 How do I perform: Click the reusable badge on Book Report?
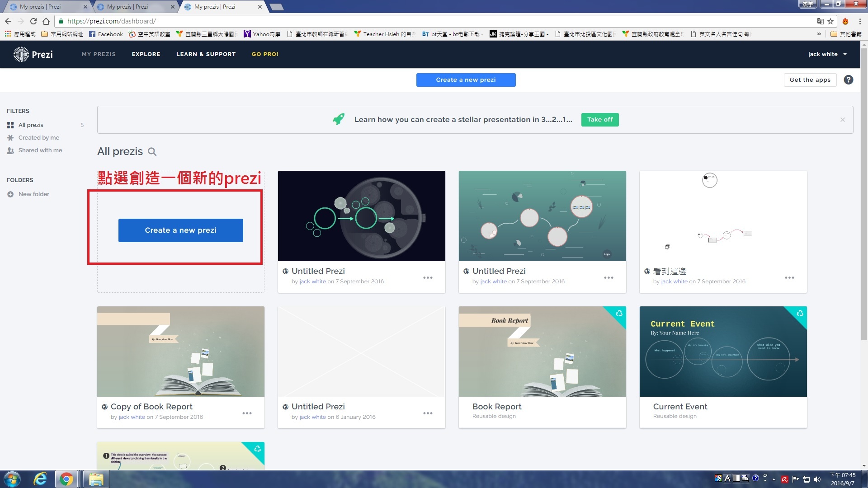coord(619,313)
